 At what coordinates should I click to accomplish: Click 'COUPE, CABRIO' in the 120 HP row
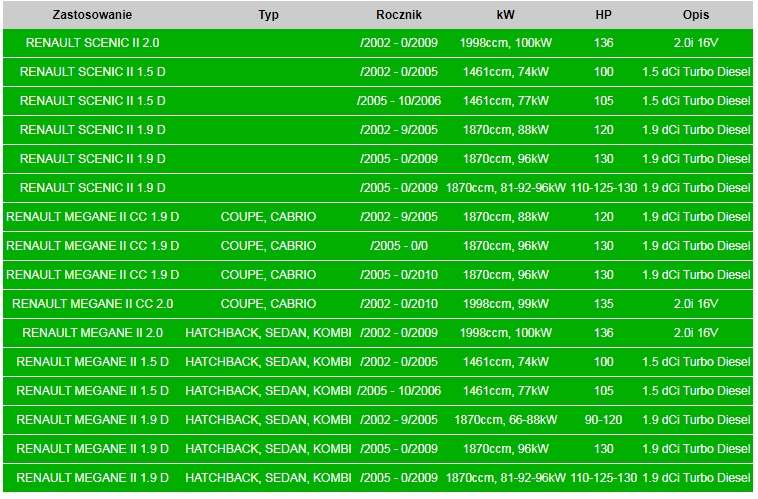(x=268, y=217)
